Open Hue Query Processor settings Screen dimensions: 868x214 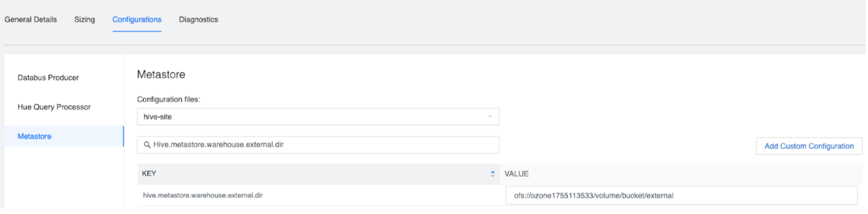point(54,107)
